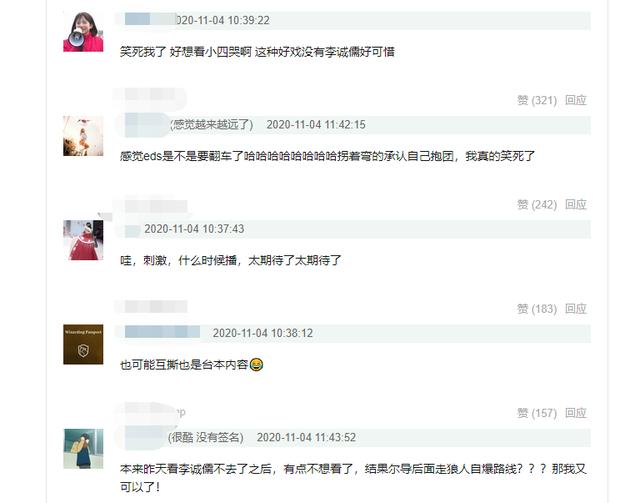640x503 pixels.
Task: Like the comment with 183 likes
Action: [537, 309]
